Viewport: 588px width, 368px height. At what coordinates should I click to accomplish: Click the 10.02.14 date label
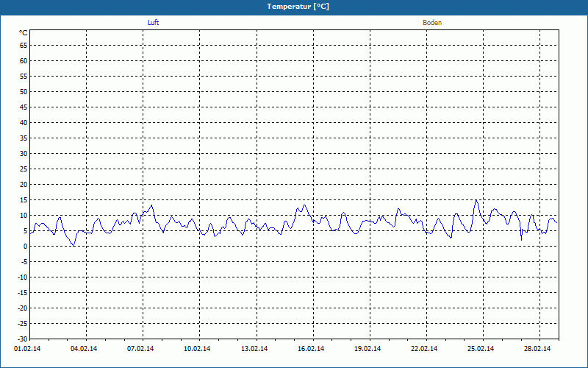tap(197, 348)
